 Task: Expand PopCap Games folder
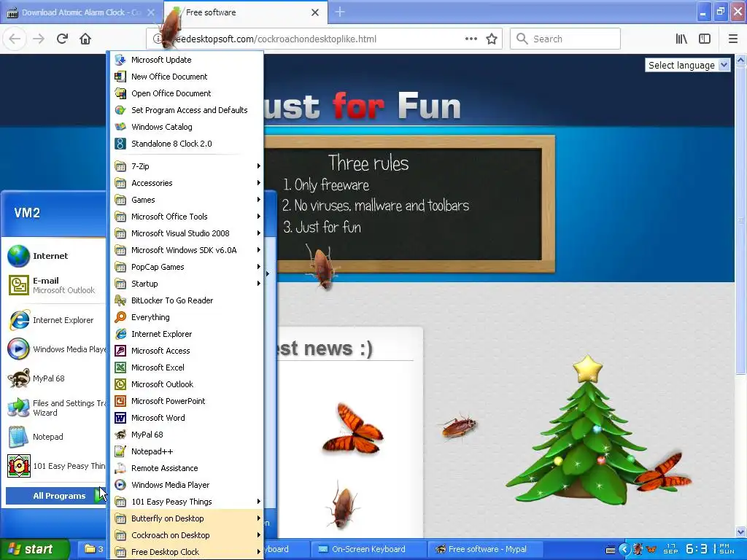186,267
